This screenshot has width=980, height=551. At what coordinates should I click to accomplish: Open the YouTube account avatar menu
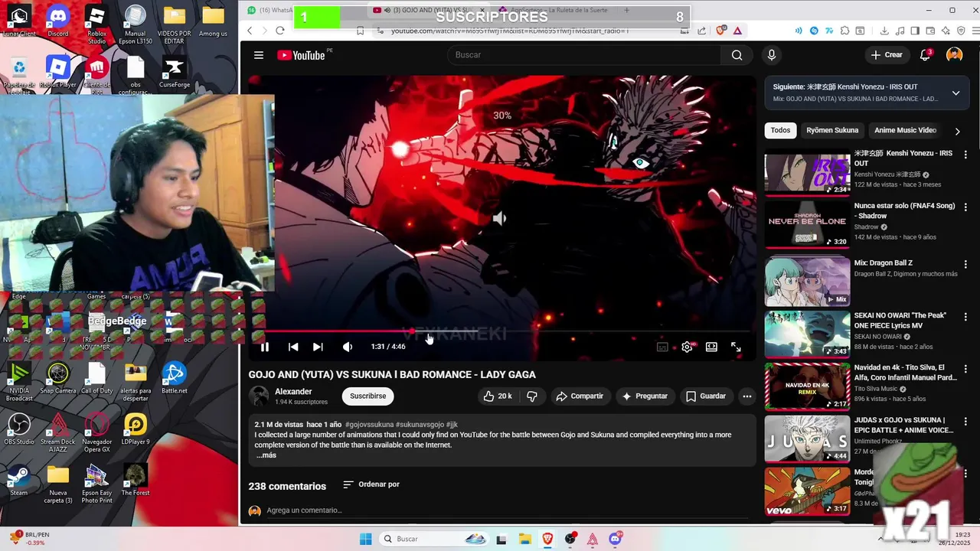(x=954, y=55)
